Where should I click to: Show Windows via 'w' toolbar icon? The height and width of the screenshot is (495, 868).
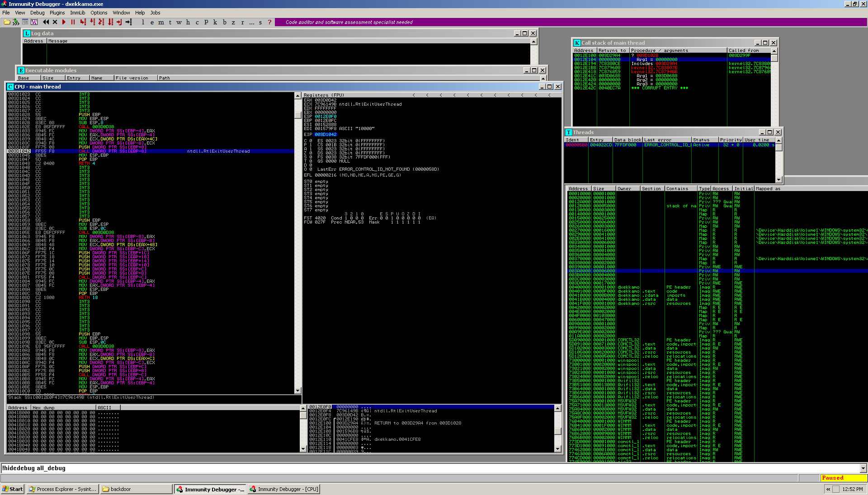coord(179,22)
